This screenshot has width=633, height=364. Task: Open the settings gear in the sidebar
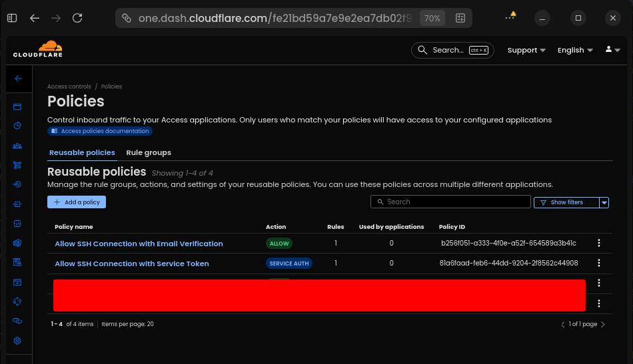click(18, 341)
